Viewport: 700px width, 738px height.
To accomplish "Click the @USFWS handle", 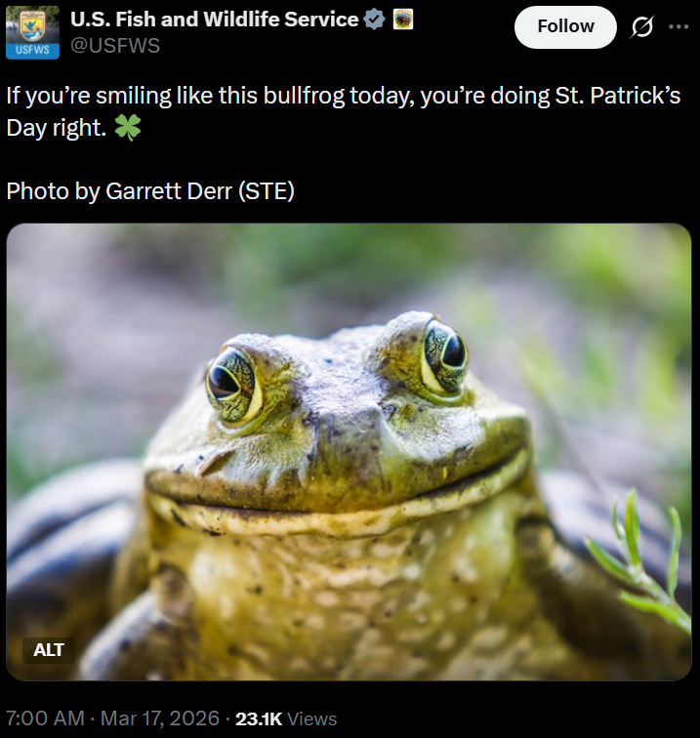I will click(115, 45).
